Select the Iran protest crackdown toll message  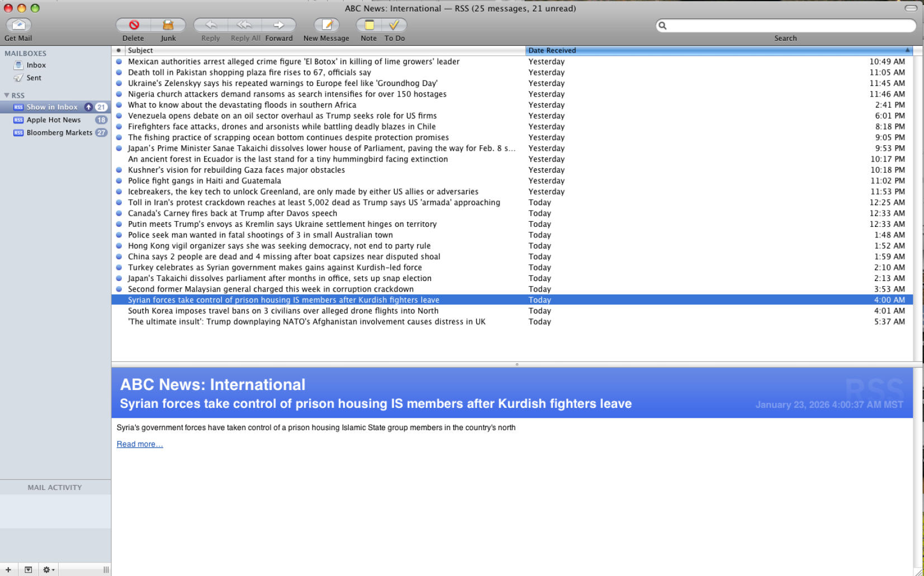point(512,203)
